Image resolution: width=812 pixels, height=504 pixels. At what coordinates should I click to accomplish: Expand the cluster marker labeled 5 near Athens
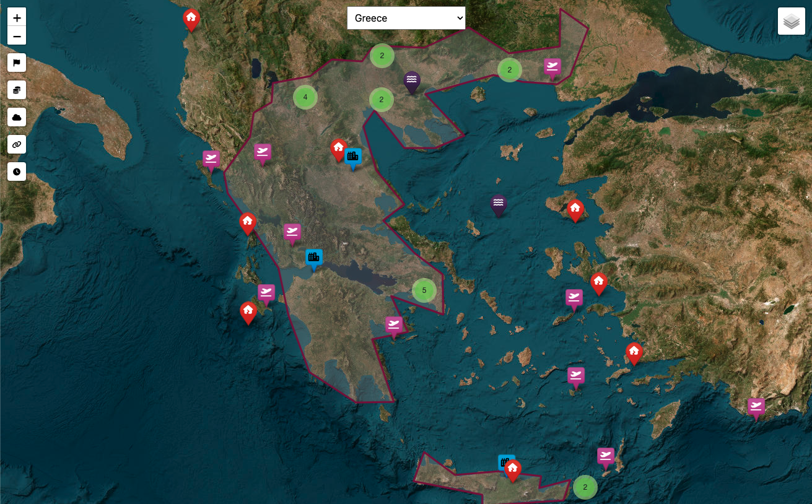click(424, 290)
